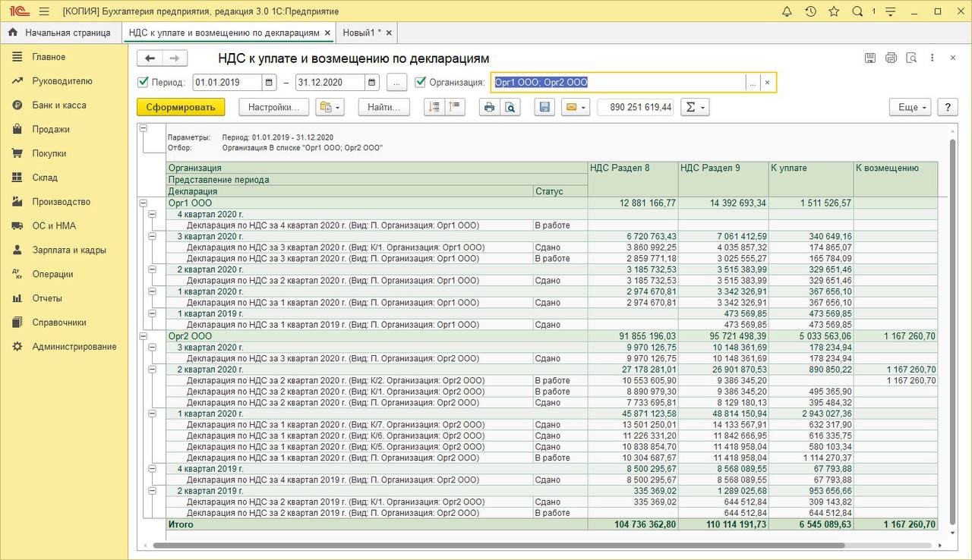The height and width of the screenshot is (560, 972).
Task: Toggle the Период checkbox
Action: (x=143, y=83)
